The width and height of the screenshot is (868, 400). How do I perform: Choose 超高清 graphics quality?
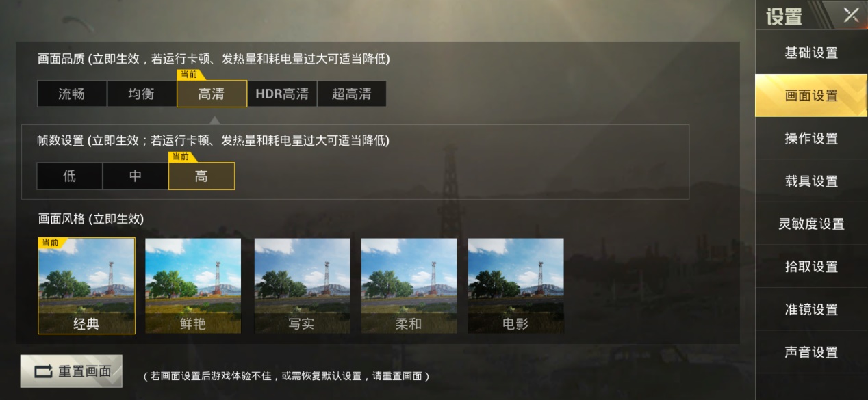coord(352,94)
